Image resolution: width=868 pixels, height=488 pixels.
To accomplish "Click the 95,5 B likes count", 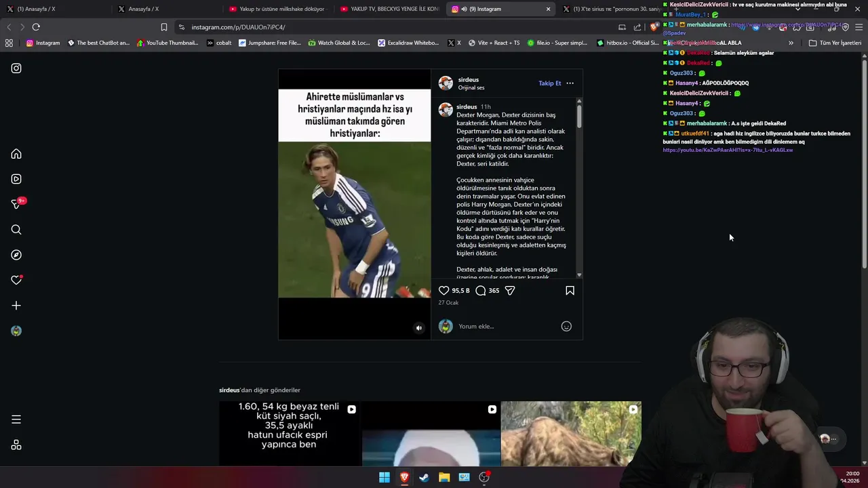I will (x=460, y=290).
